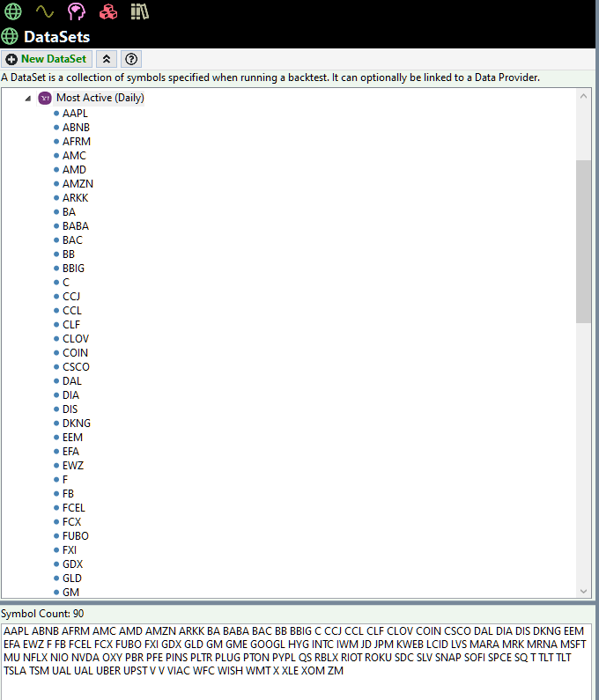Select the C symbol in tree
This screenshot has height=700, width=599.
click(66, 282)
